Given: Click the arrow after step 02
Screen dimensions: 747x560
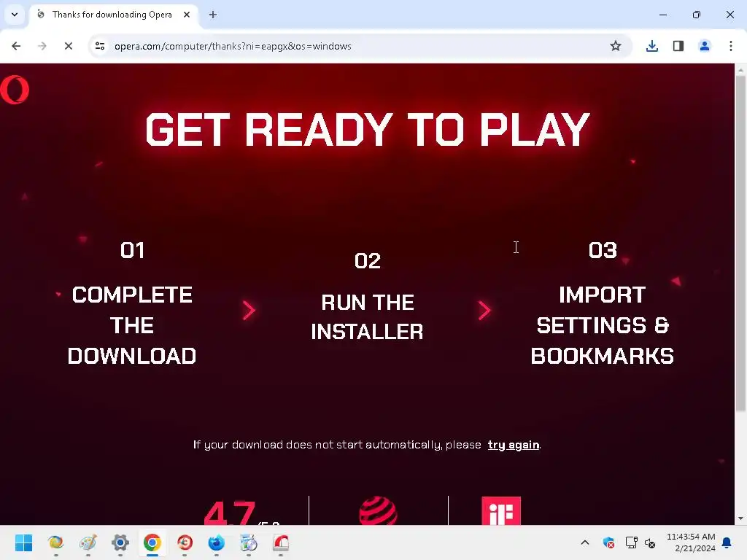Looking at the screenshot, I should [484, 311].
